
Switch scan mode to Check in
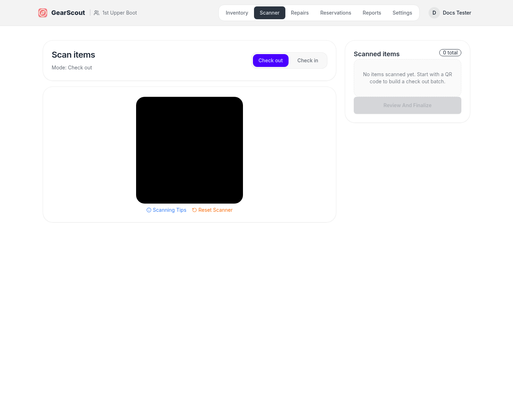pos(307,61)
